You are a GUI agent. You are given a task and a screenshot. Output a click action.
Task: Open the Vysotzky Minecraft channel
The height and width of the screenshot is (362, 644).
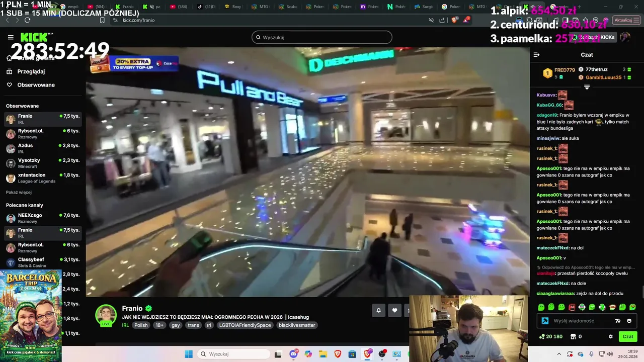coord(42,163)
